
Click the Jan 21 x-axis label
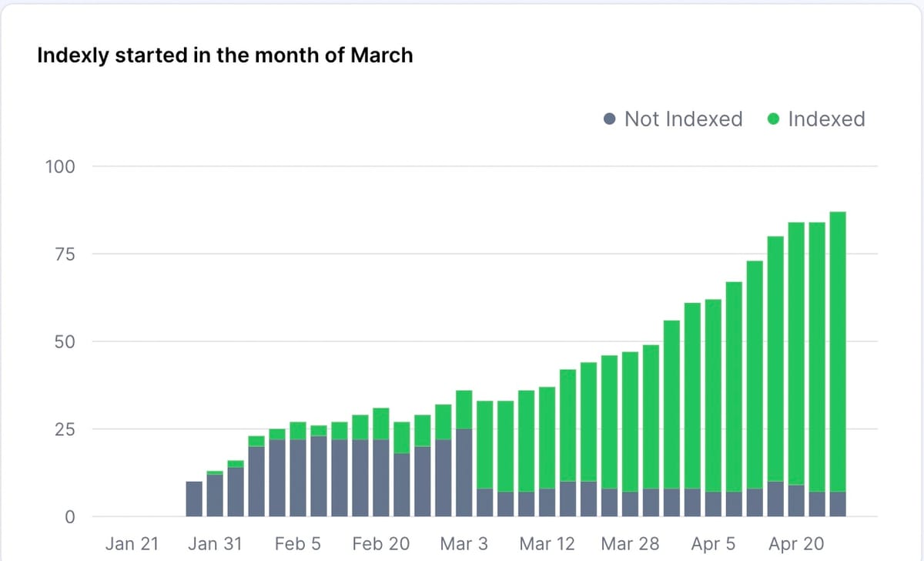pyautogui.click(x=132, y=544)
